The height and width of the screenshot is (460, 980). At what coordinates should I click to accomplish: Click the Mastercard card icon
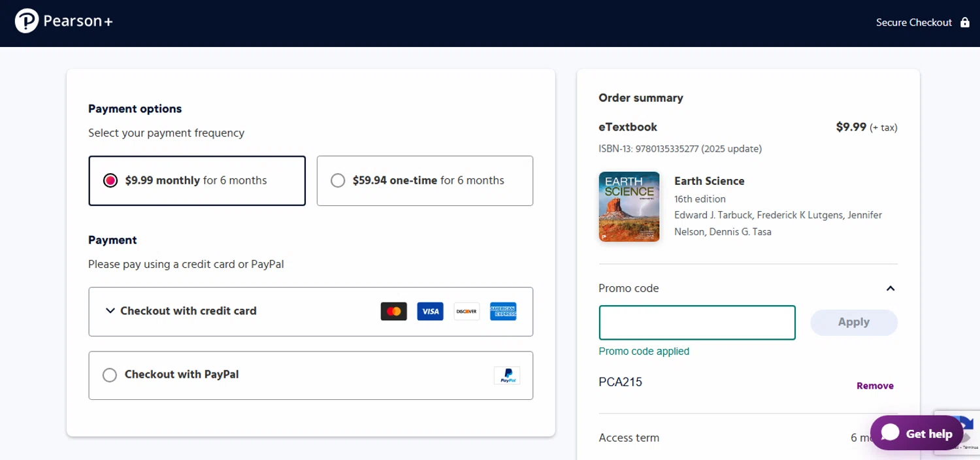394,312
